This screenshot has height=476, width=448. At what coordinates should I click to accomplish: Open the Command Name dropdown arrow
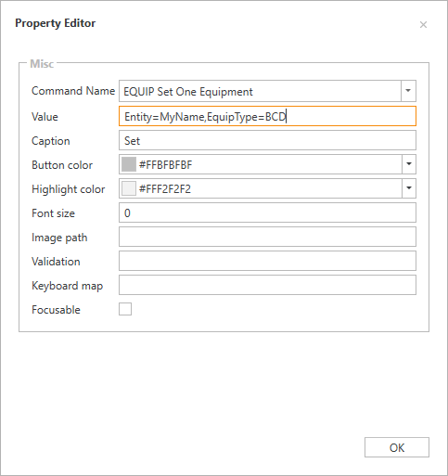pos(408,91)
